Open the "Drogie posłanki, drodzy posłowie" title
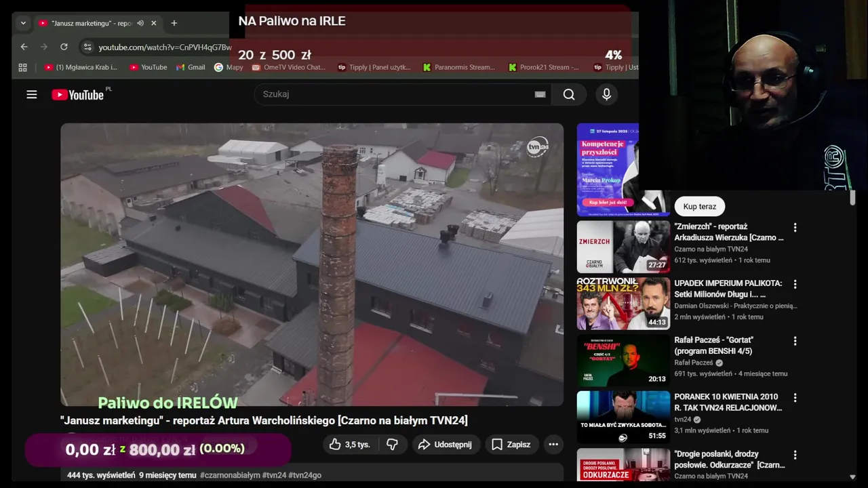This screenshot has width=868, height=488. point(730,460)
